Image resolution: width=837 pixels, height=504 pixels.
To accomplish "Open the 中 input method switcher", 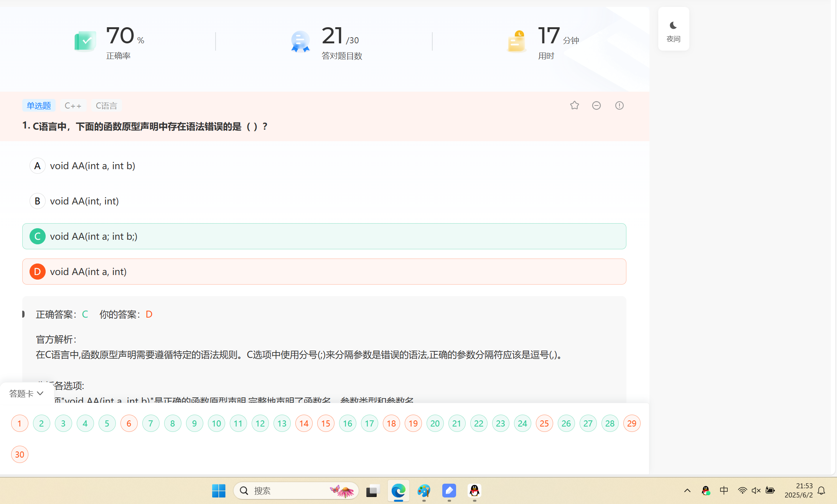I will 723,491.
